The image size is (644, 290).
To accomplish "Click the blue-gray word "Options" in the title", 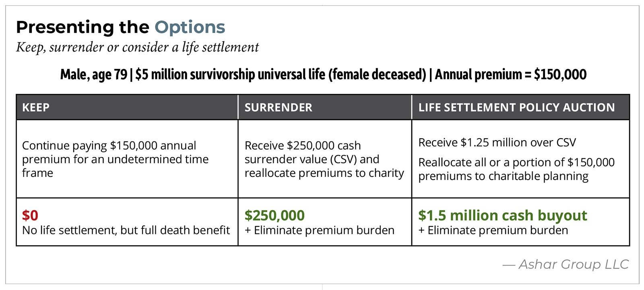I will pyautogui.click(x=190, y=27).
